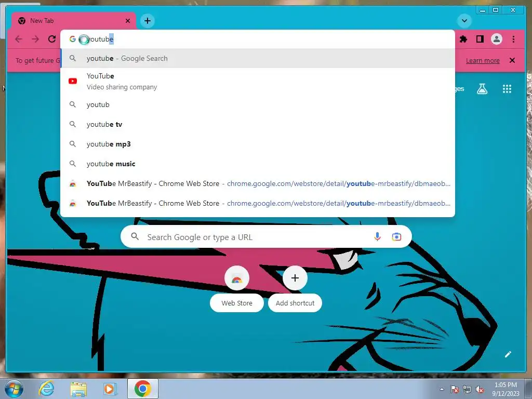Click the Google G icon in omnibox
Viewport: 532px width, 399px height.
pos(72,39)
